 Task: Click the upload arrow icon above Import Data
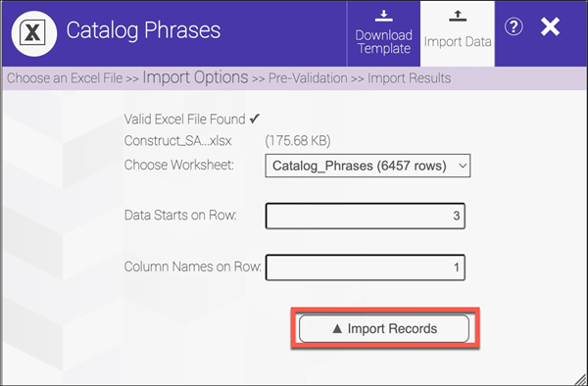click(458, 16)
